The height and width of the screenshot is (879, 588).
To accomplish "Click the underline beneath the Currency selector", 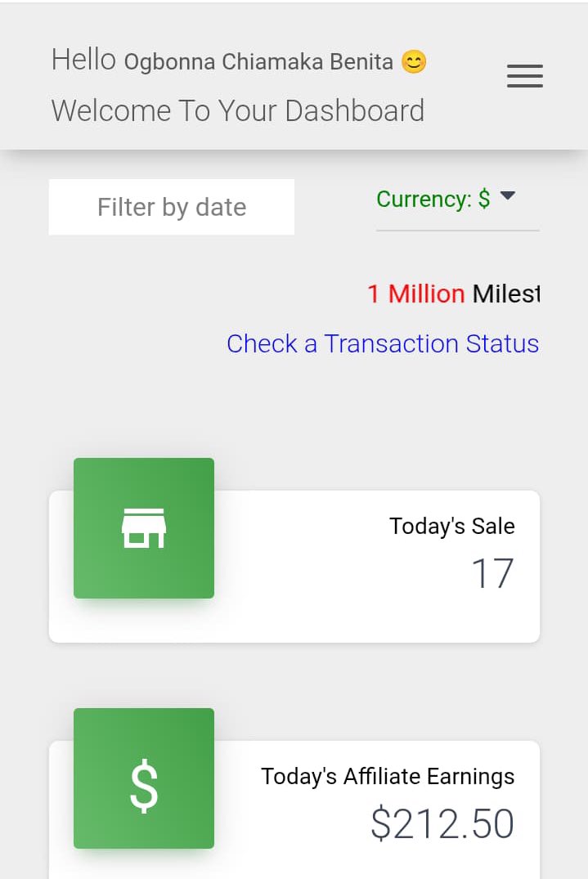I will tap(457, 231).
